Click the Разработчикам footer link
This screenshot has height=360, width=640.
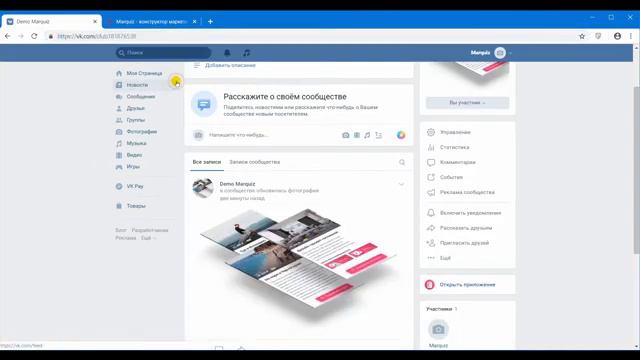pyautogui.click(x=150, y=230)
